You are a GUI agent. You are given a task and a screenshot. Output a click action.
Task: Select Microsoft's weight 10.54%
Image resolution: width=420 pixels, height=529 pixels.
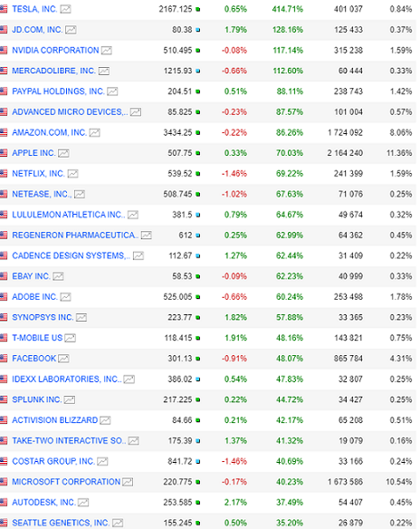399,482
